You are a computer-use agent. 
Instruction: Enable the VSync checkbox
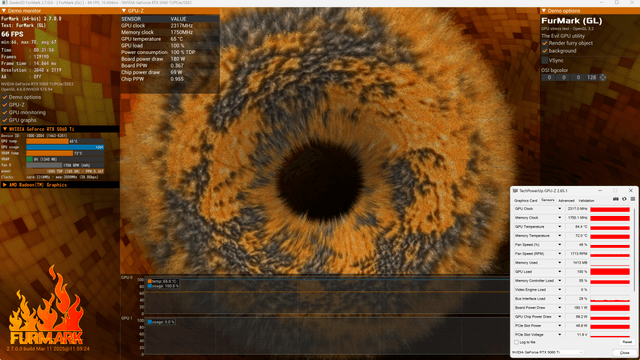(x=544, y=60)
